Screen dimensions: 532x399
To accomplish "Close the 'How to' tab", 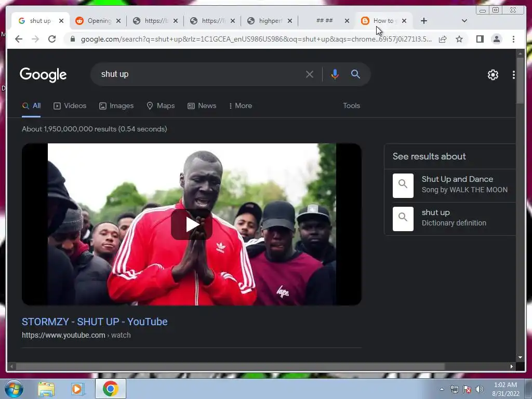I will coord(404,21).
